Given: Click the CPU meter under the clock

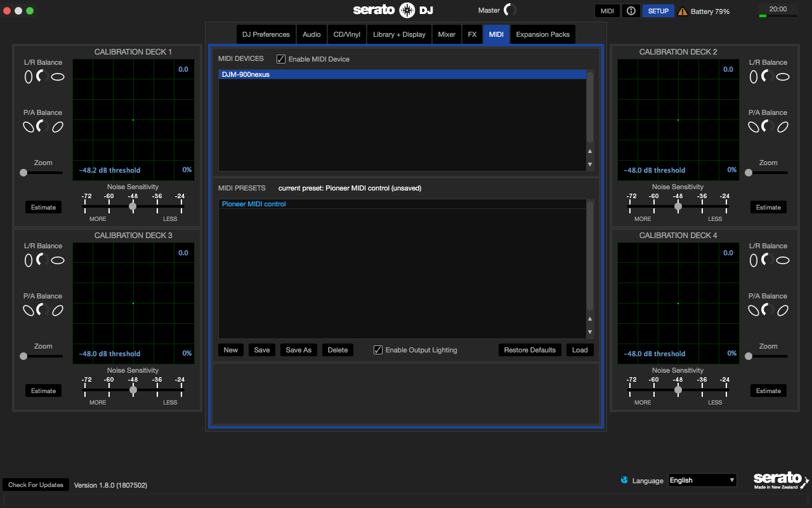Looking at the screenshot, I should click(x=778, y=16).
